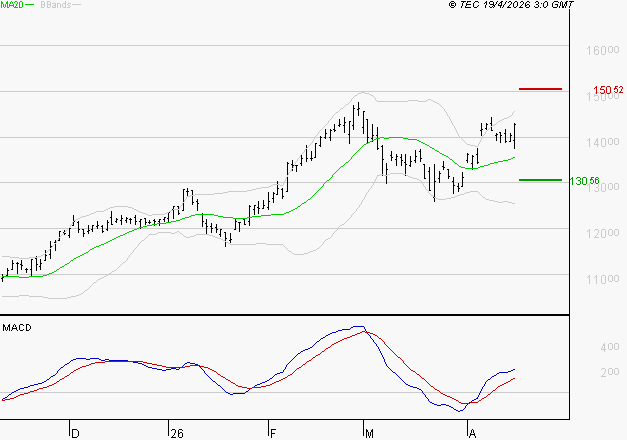Click the 160 price axis label
Image resolution: width=627 pixels, height=440 pixels.
pos(603,51)
